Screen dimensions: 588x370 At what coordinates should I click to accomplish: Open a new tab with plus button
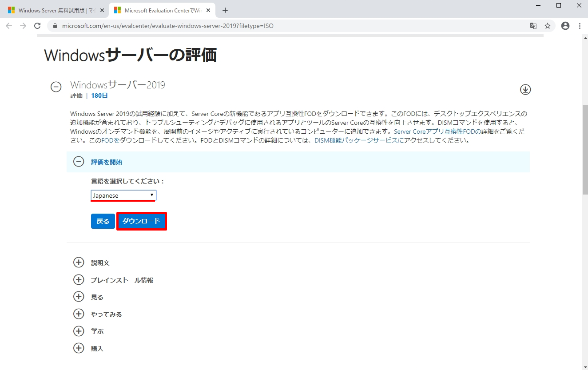point(225,10)
